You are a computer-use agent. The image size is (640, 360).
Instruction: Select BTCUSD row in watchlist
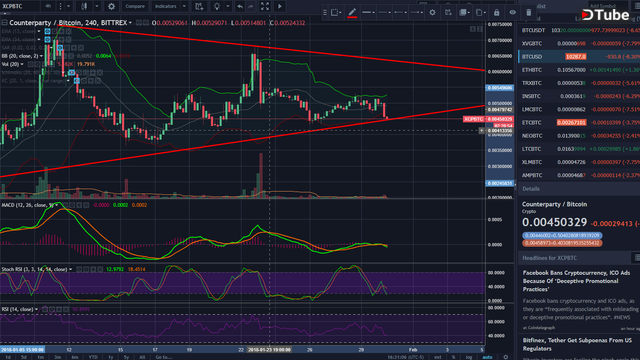[579, 56]
